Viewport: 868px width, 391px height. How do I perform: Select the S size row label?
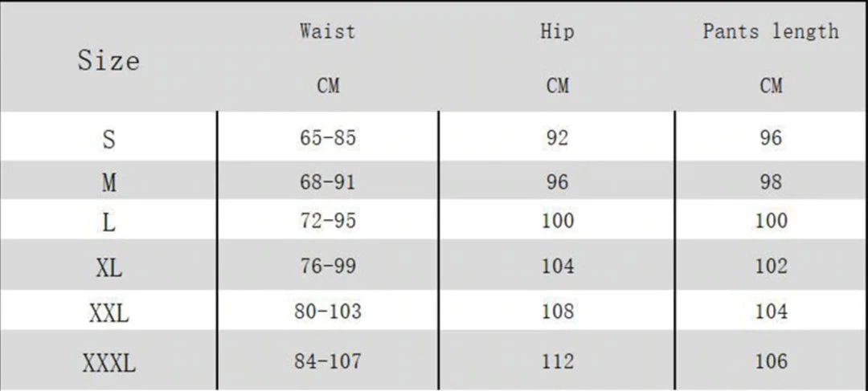click(x=108, y=139)
